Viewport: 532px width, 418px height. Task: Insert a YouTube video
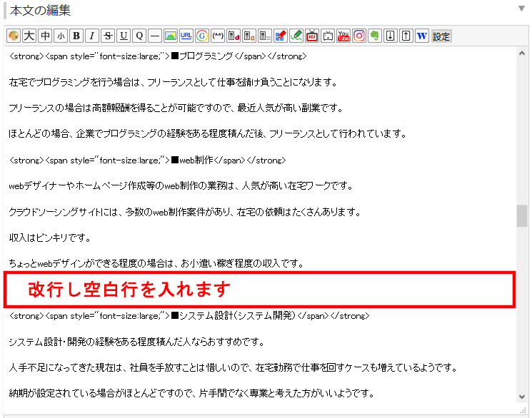pyautogui.click(x=343, y=36)
